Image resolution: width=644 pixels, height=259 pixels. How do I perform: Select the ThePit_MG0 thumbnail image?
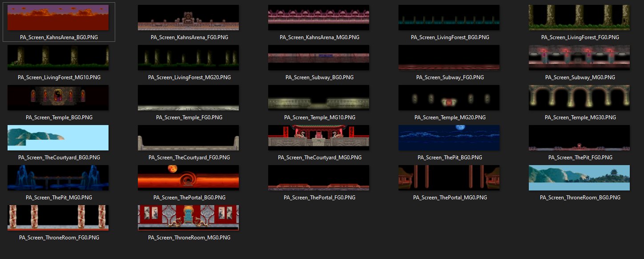pyautogui.click(x=58, y=178)
